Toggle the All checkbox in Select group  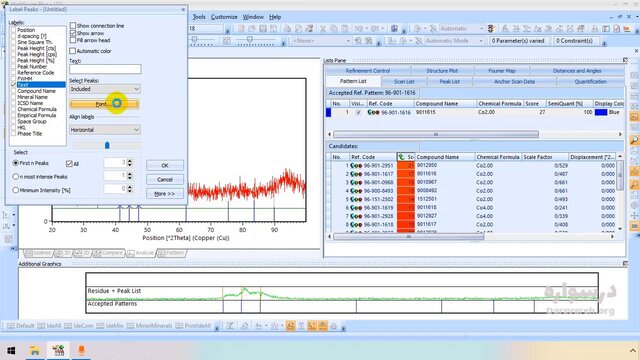coord(69,164)
